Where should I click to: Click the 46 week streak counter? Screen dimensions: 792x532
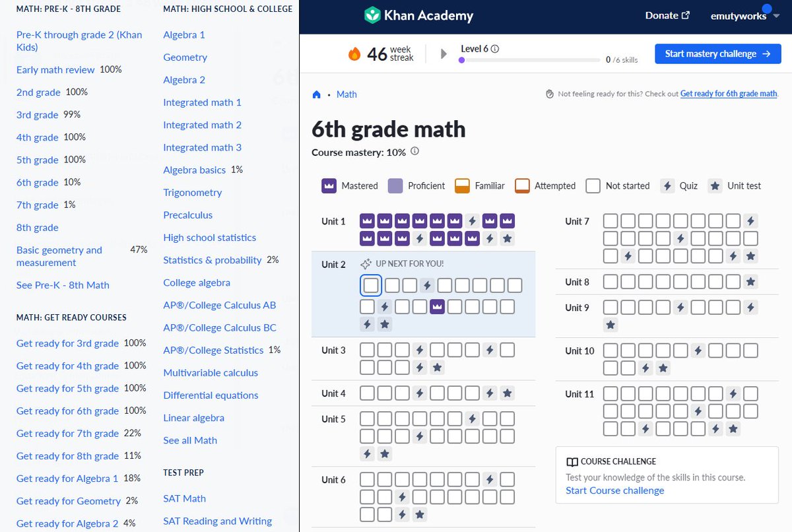[x=390, y=54]
